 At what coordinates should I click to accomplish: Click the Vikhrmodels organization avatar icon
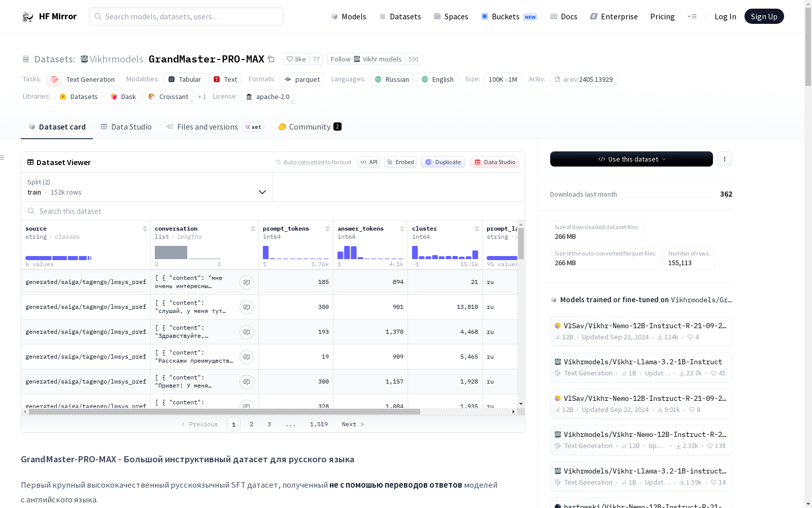84,59
